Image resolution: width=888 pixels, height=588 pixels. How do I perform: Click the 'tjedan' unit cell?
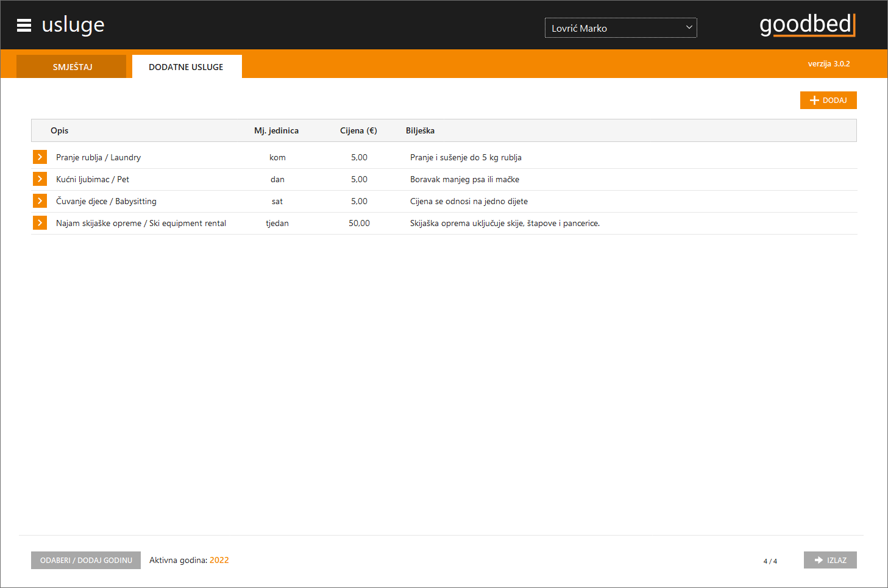click(277, 223)
